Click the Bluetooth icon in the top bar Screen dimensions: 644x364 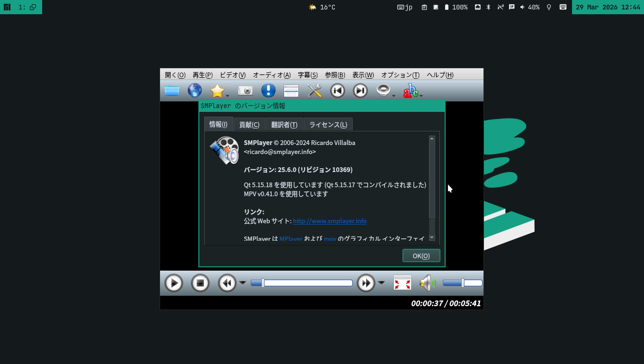(489, 7)
